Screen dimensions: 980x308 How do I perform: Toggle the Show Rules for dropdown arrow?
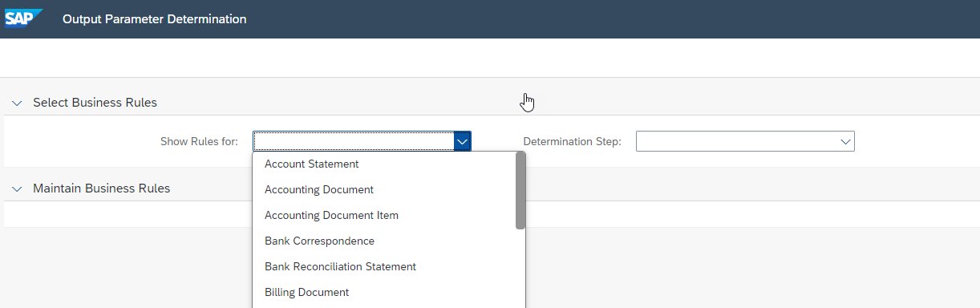462,141
